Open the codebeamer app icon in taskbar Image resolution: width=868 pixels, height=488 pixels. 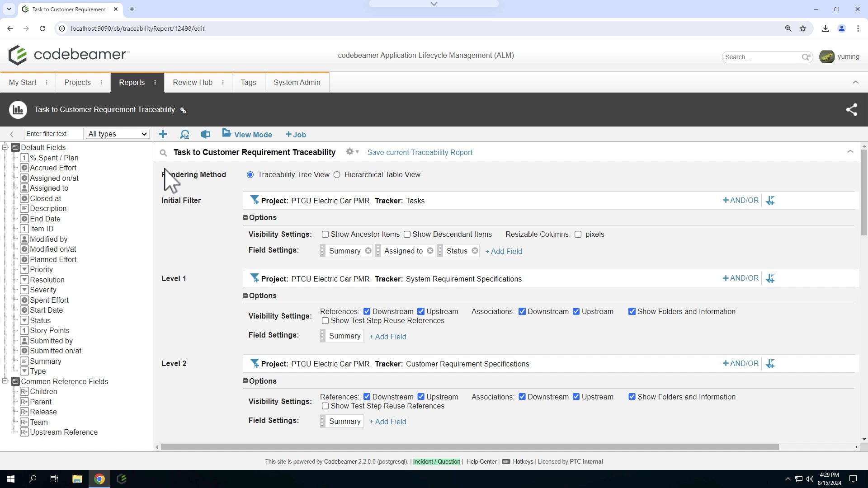(x=122, y=479)
